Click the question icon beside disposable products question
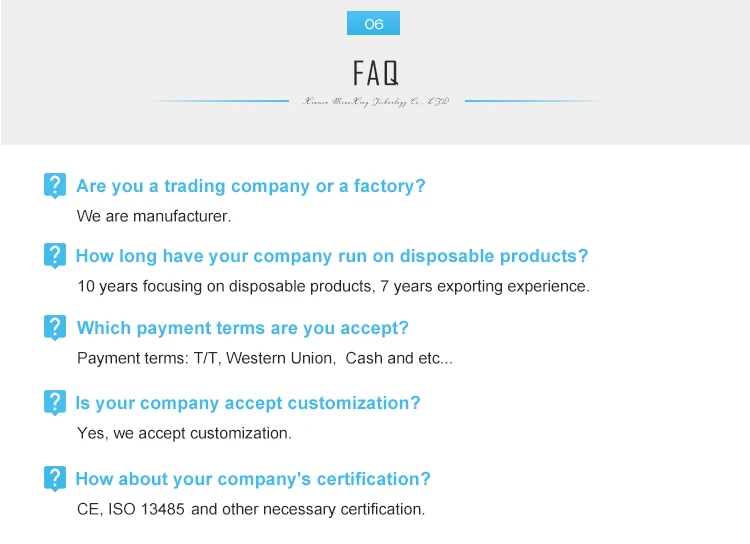 [55, 255]
